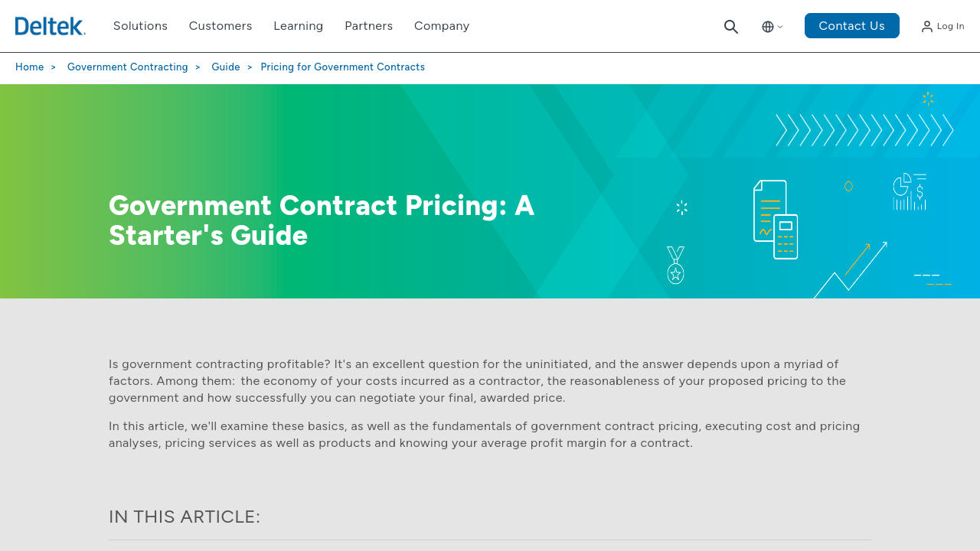Select the Learning menu item
980x551 pixels.
[x=299, y=26]
